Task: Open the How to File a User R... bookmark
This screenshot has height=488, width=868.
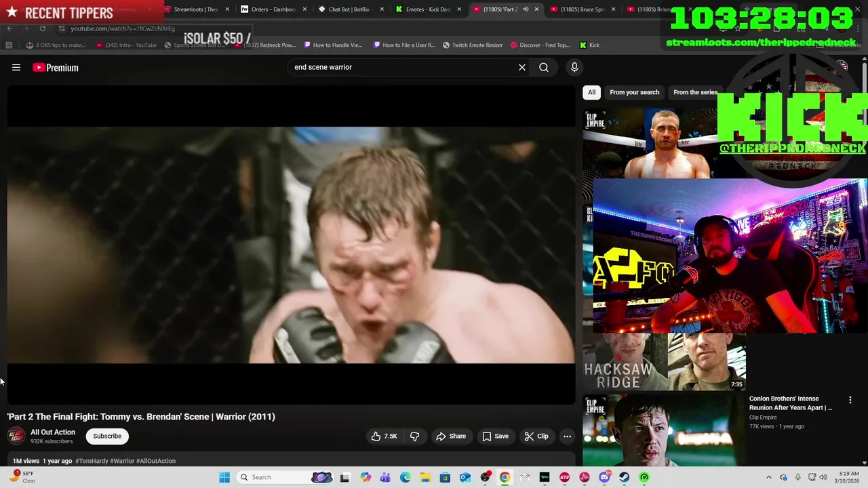Action: click(x=404, y=45)
